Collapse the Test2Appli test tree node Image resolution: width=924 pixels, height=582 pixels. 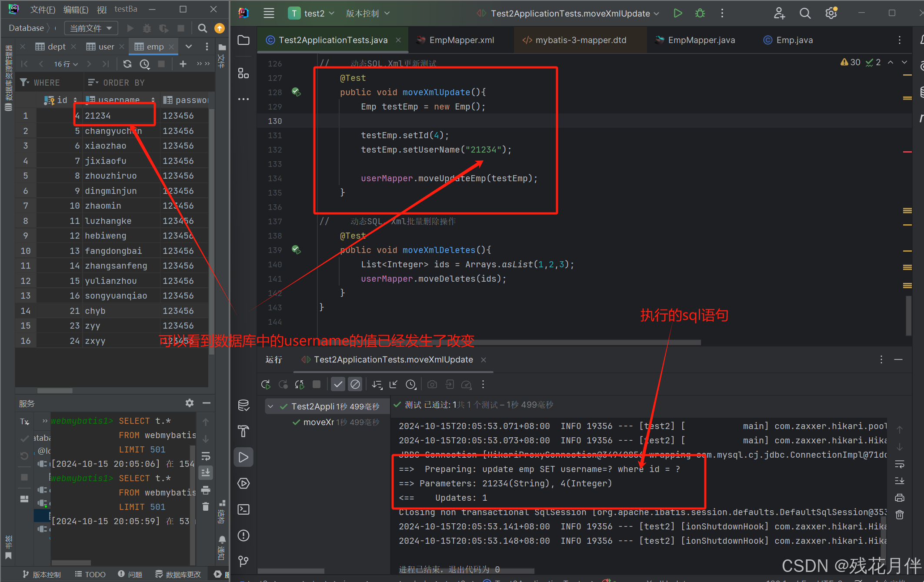point(270,406)
